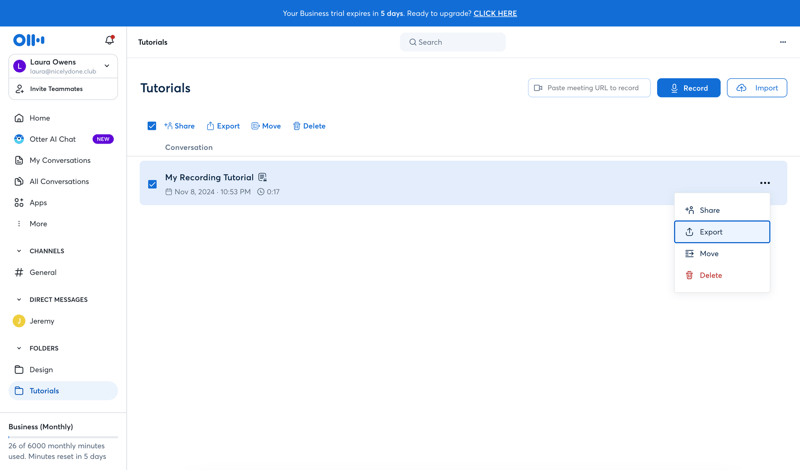Open the three-dot menu on the conversation row
Screen dimensions: 800x470
[x=764, y=183]
